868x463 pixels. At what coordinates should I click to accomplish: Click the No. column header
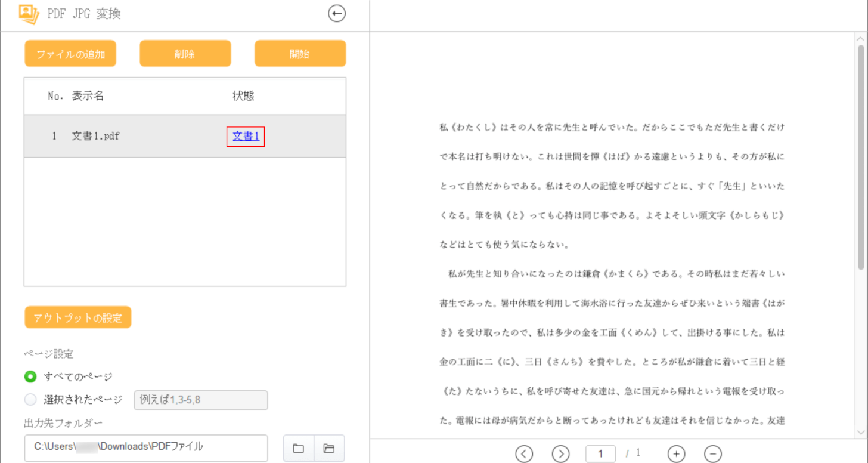(x=56, y=96)
